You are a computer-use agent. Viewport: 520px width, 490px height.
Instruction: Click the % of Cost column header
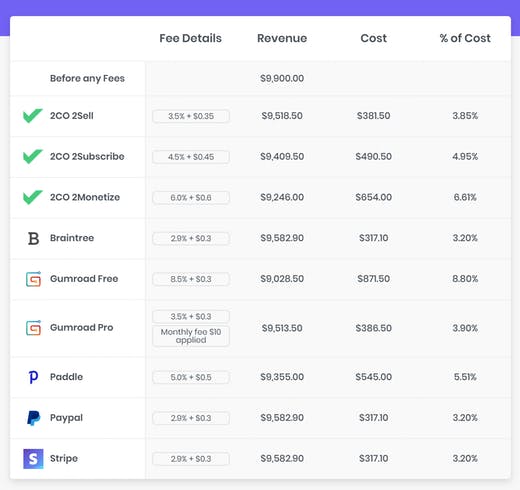465,38
